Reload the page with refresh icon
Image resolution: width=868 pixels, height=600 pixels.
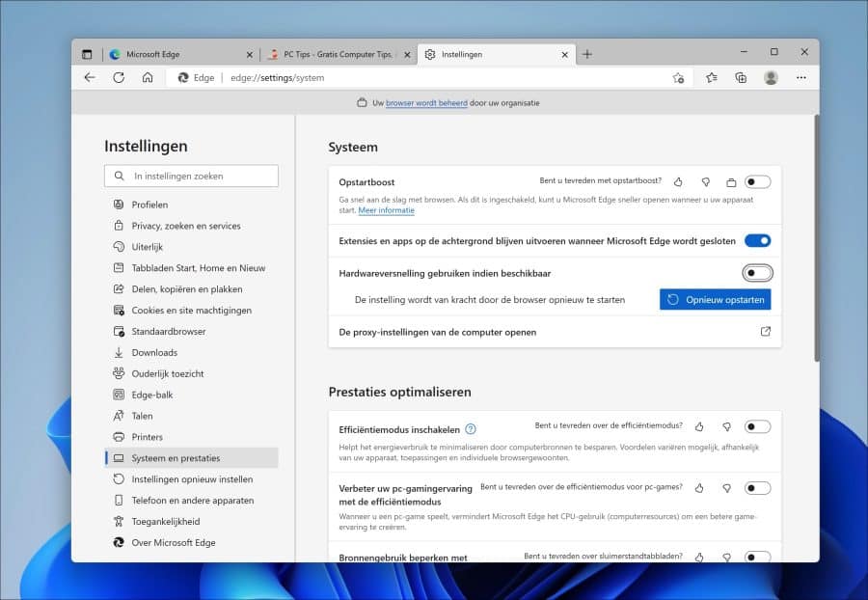coord(119,77)
